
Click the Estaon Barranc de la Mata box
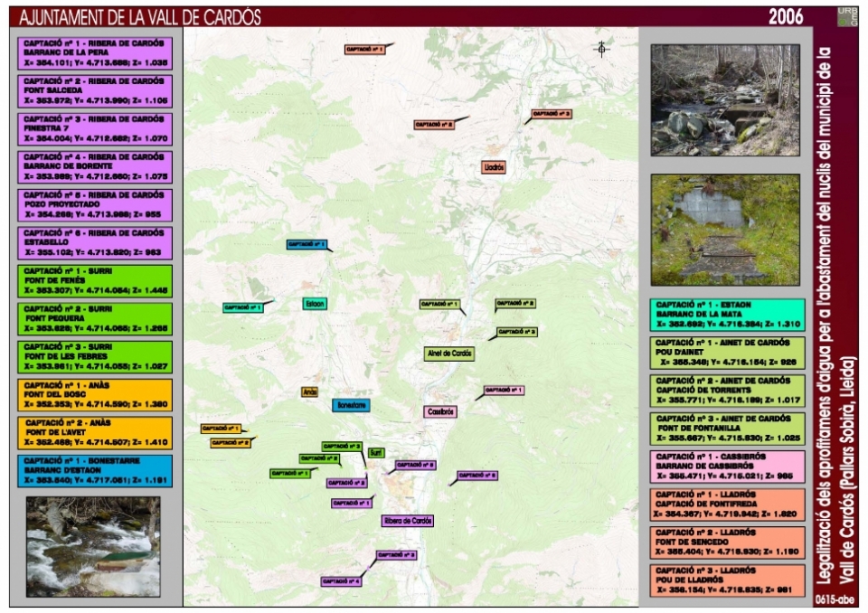pyautogui.click(x=727, y=314)
